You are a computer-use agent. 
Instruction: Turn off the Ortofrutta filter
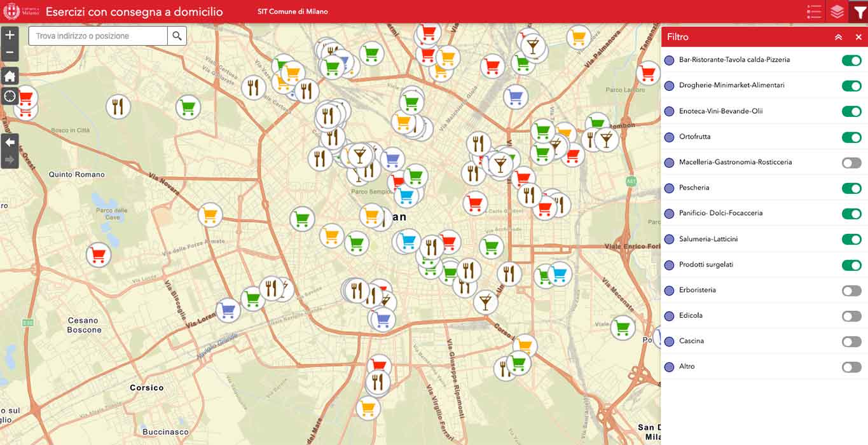coord(851,137)
